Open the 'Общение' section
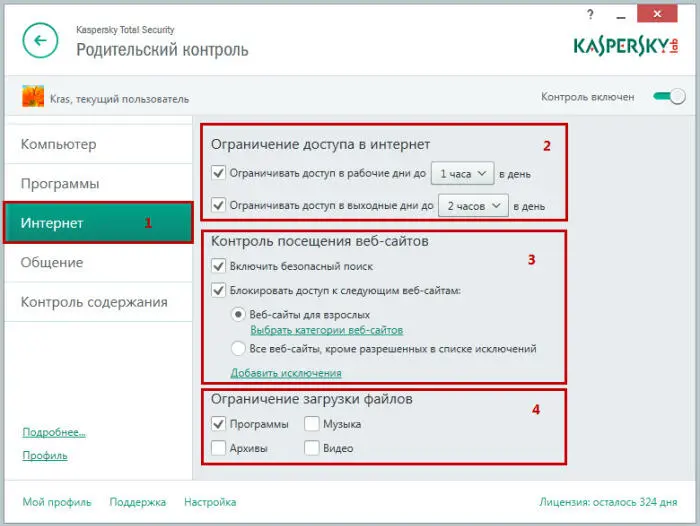This screenshot has width=700, height=526. point(99,262)
